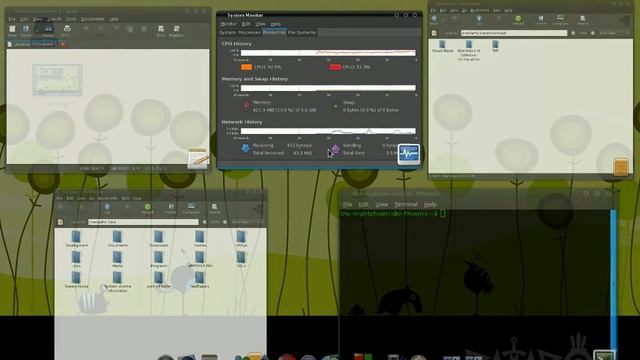Open the Search menu in gedit
640x360 pixels.
(54, 19)
